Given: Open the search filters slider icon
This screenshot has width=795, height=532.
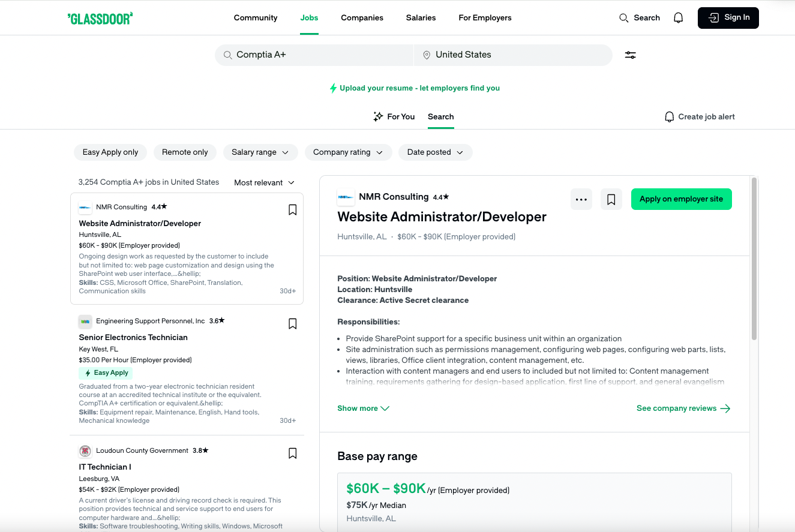Looking at the screenshot, I should (x=631, y=55).
